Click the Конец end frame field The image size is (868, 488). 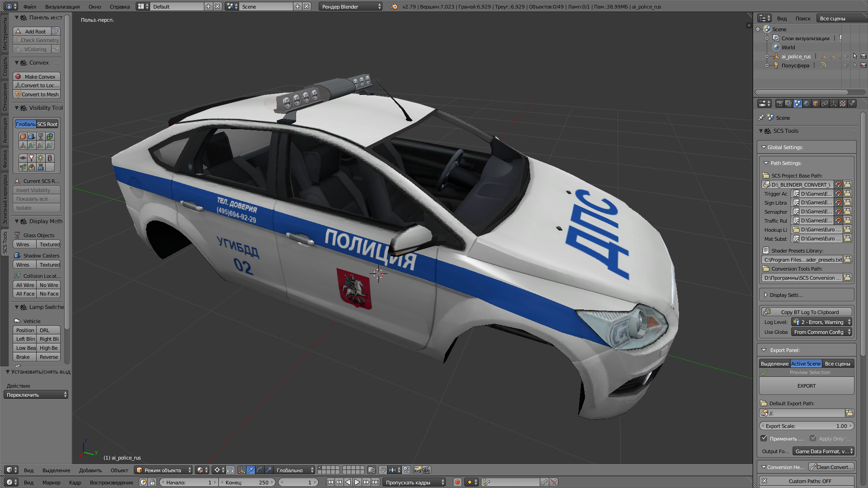pos(247,482)
